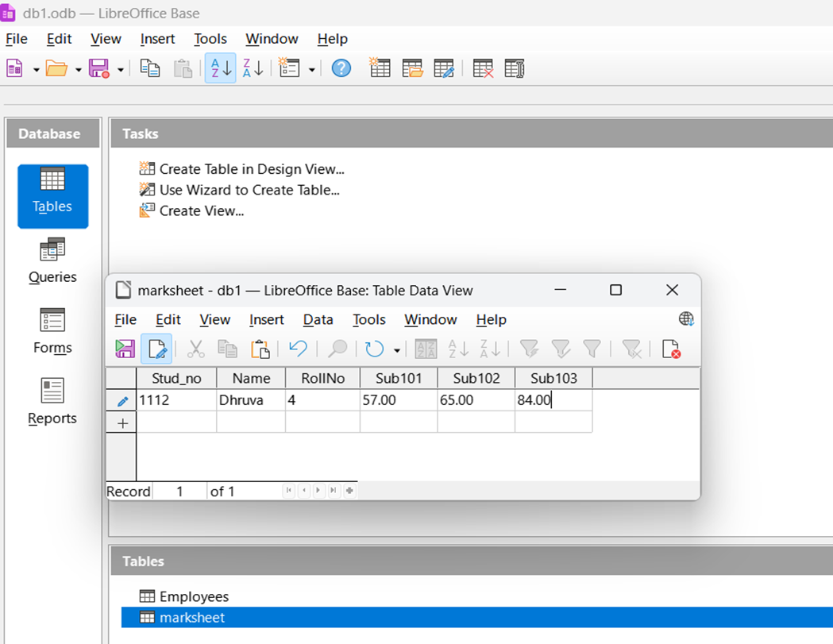Viewport: 833px width, 644px height.
Task: Expand the Save dropdown arrow in main toolbar
Action: [x=121, y=70]
